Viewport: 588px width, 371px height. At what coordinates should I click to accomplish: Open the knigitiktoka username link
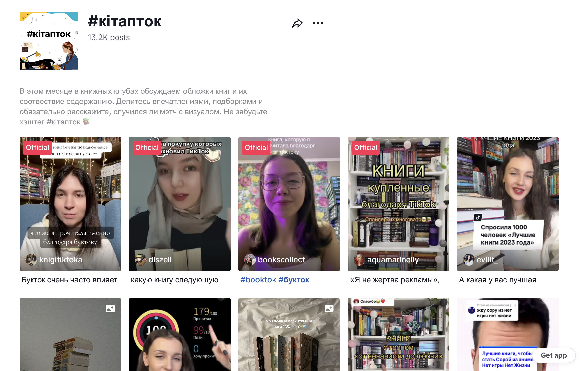pos(61,260)
